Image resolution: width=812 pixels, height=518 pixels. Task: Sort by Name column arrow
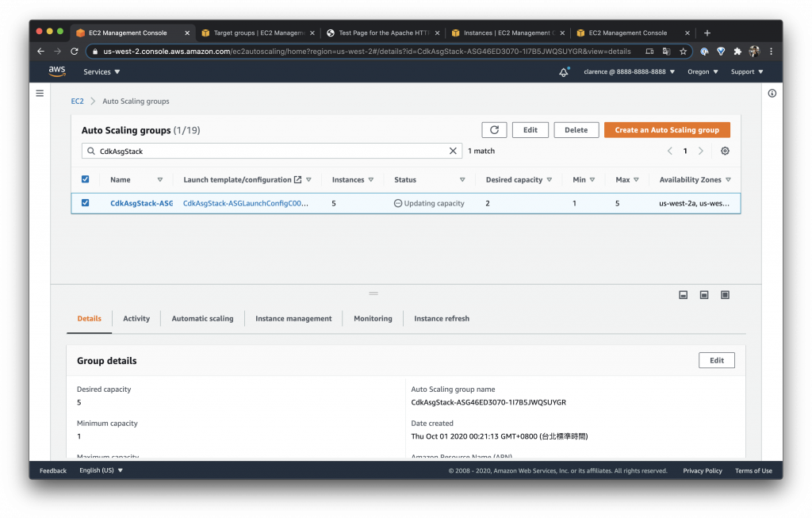[x=160, y=180]
